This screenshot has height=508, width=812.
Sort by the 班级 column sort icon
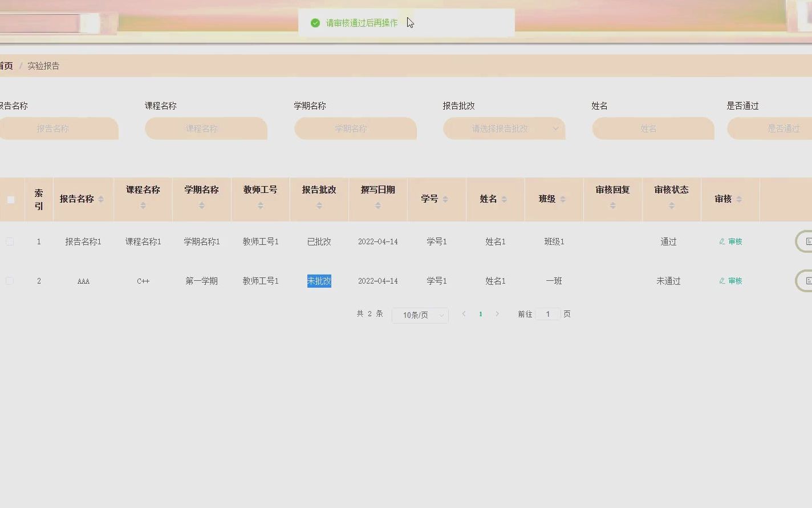(x=563, y=199)
